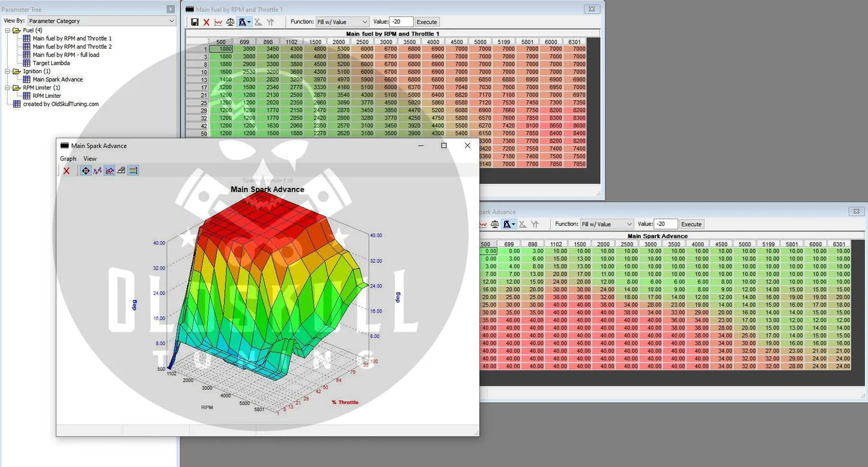Click the wireframe surface icon in graph toolbar
This screenshot has width=868, height=467.
pos(121,171)
